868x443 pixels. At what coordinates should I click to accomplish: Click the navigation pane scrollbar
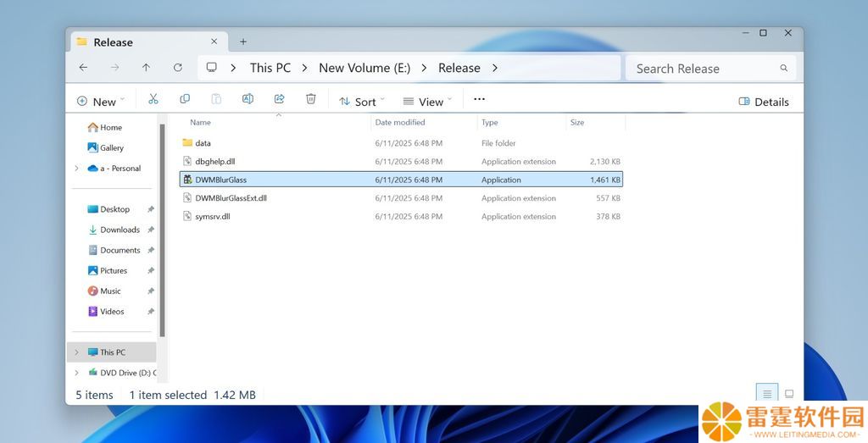tap(162, 230)
